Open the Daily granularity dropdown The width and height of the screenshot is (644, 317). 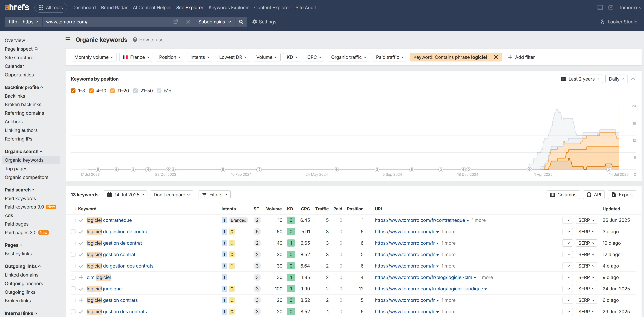coord(616,79)
